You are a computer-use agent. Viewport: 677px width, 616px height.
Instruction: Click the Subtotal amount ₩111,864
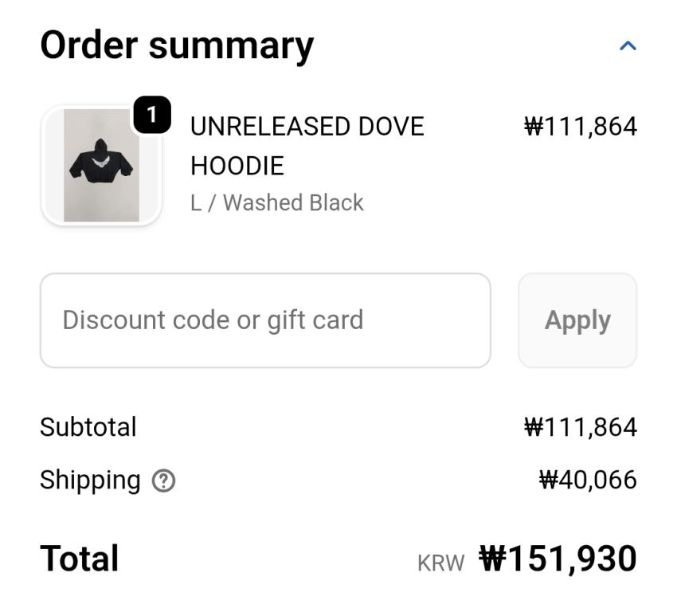[x=580, y=427]
